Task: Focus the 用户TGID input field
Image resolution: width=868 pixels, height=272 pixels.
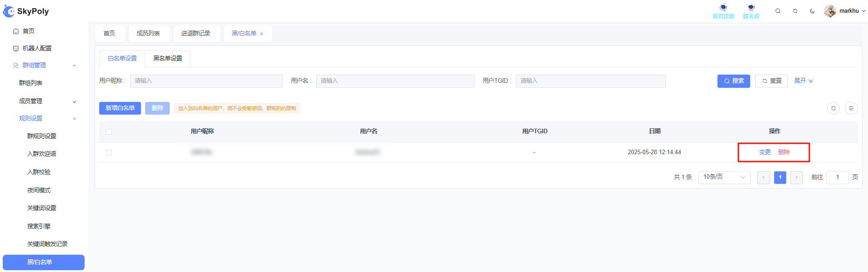Action: 591,81
